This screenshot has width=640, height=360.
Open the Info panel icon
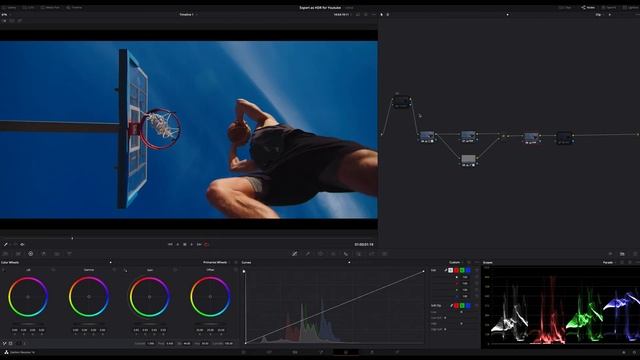click(634, 254)
